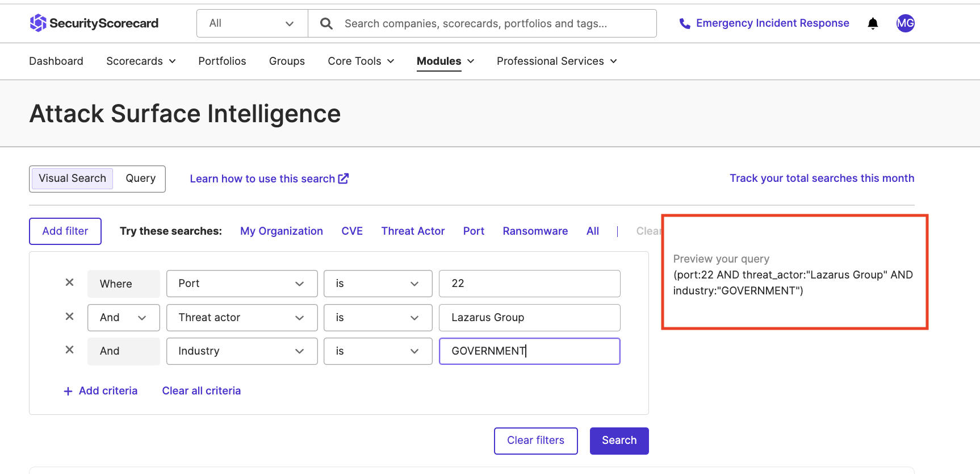Click the external link icon beside Learn how

[x=344, y=178]
